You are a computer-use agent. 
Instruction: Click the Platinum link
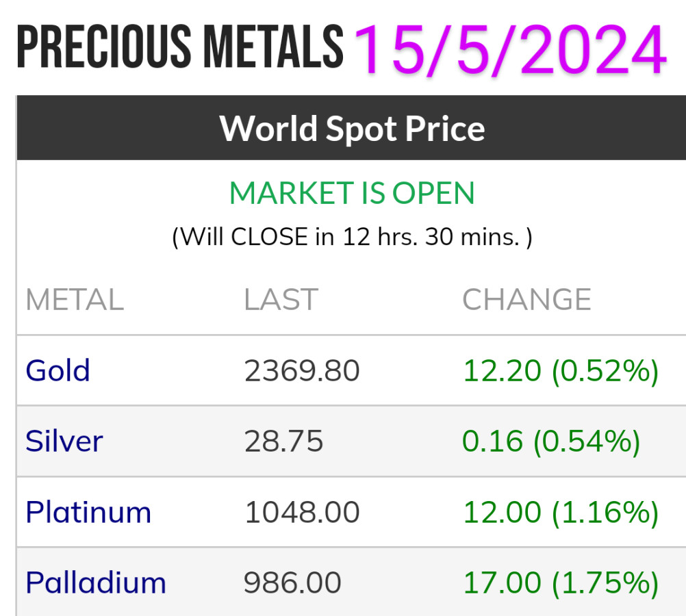pos(88,512)
